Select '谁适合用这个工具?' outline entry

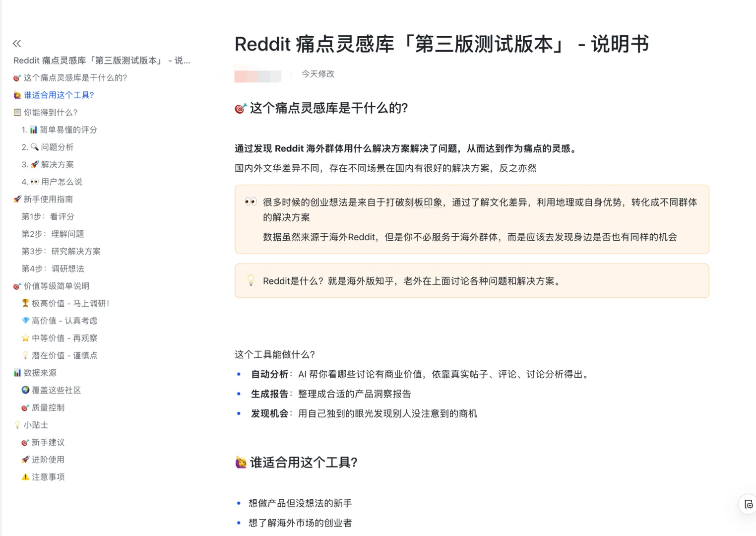(54, 95)
